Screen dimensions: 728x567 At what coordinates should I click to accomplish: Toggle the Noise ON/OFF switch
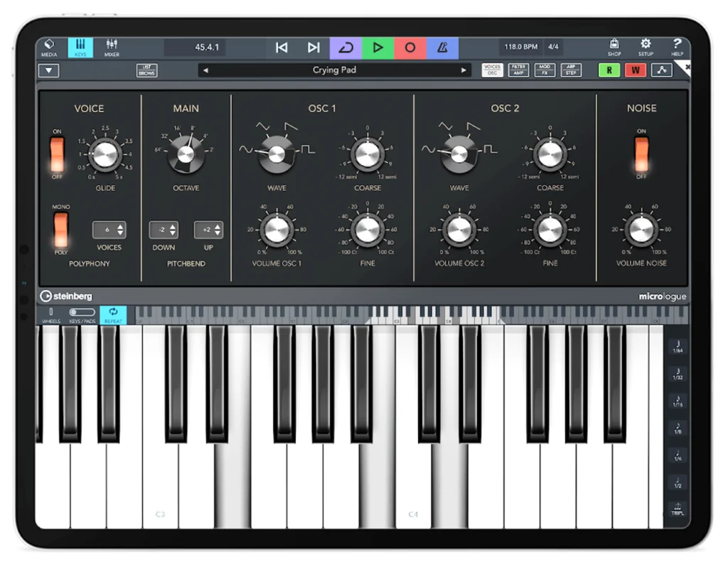[641, 154]
